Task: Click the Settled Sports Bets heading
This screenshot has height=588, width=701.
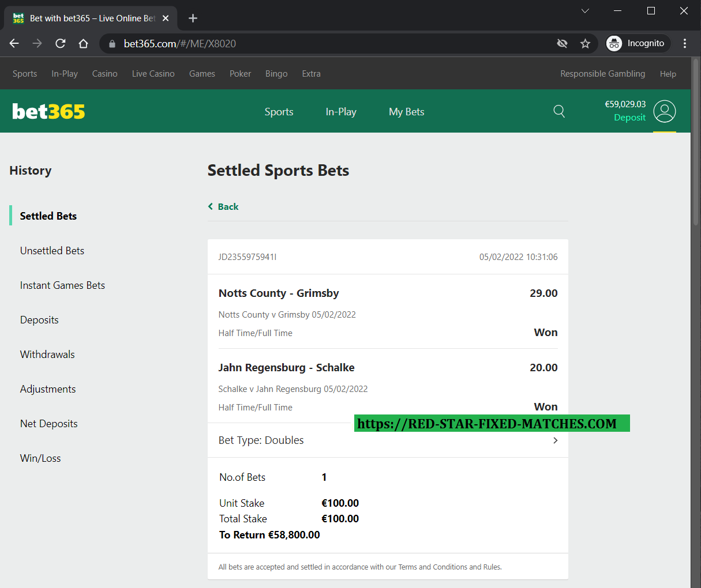Action: 278,171
